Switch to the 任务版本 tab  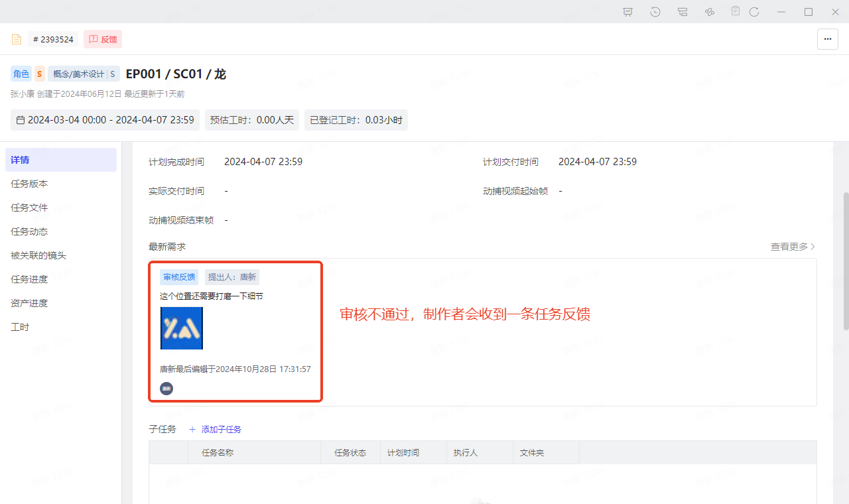click(x=29, y=184)
